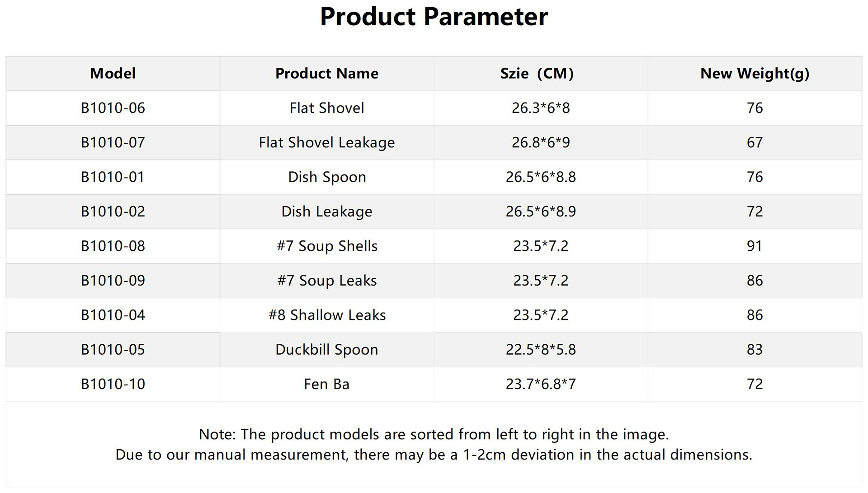Viewport: 868px width, 493px height.
Task: Select the Model column header
Action: pyautogui.click(x=113, y=73)
